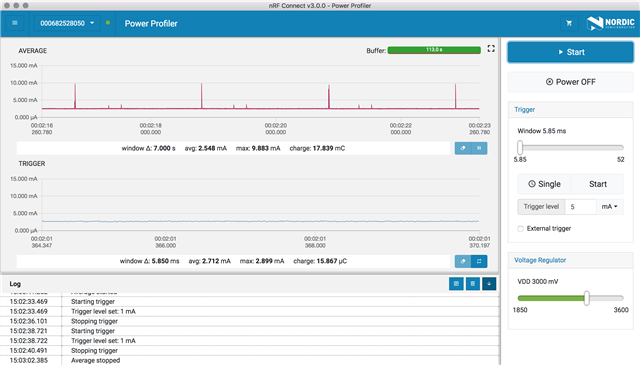The width and height of the screenshot is (640, 365).
Task: Click the average 'max: 9.883 mA' value
Action: [258, 148]
